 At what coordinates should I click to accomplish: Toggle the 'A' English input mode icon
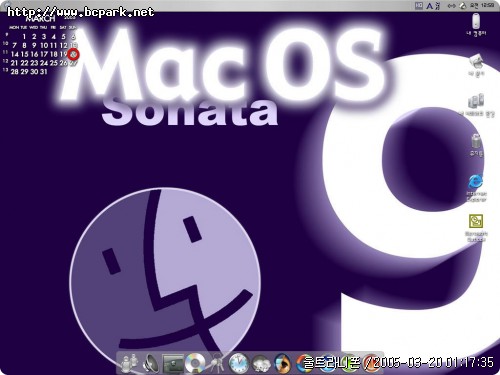[430, 6]
